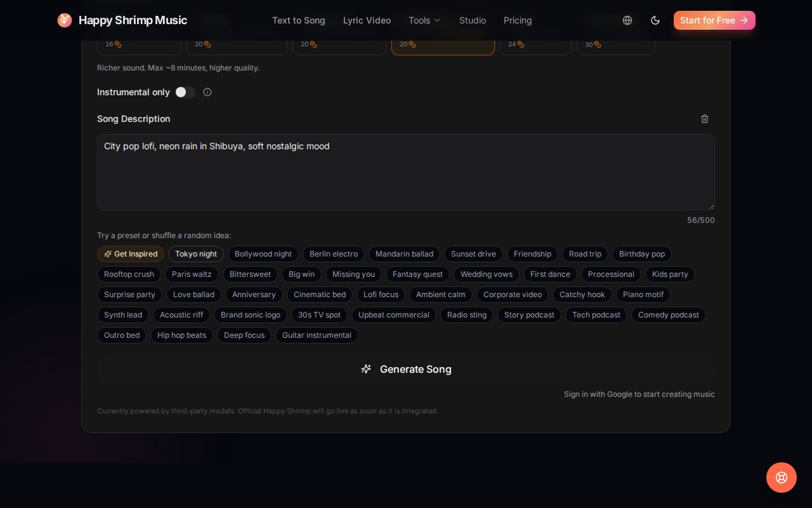812x508 pixels.
Task: Open the Pricing page
Action: (518, 20)
